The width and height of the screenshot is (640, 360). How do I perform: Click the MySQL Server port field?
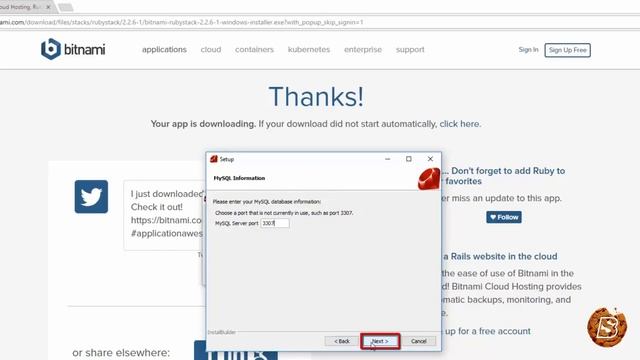[x=275, y=223]
